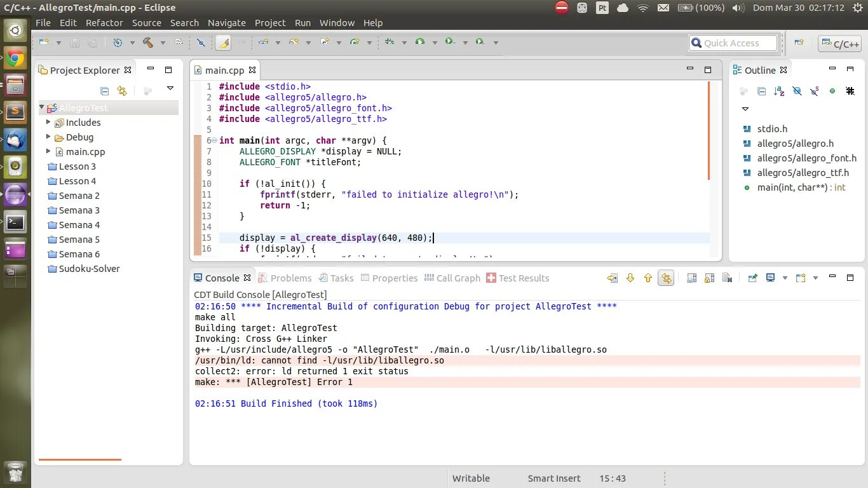868x488 pixels.
Task: Select the C/C++ perspective button
Action: pos(839,43)
